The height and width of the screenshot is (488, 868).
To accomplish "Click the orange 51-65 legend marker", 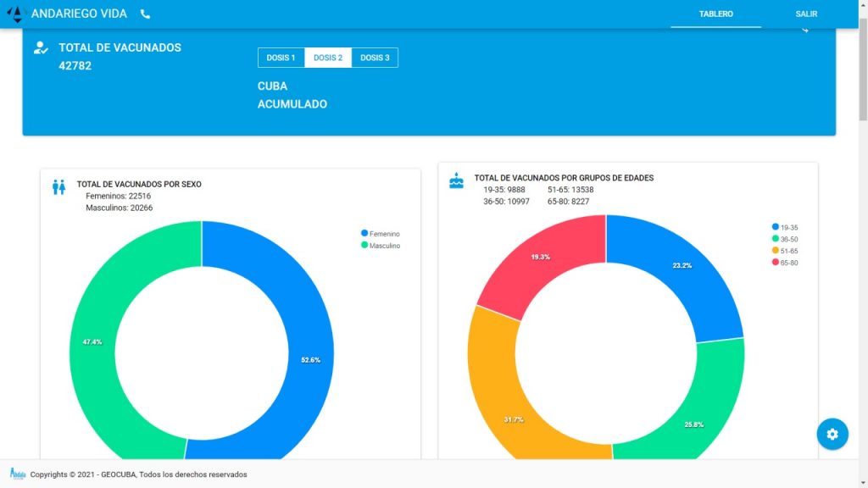I will (776, 252).
